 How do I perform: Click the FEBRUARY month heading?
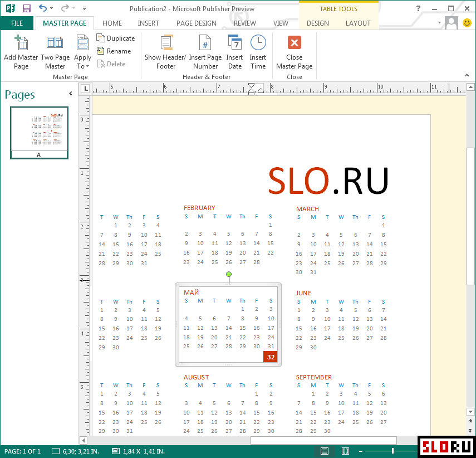[199, 208]
